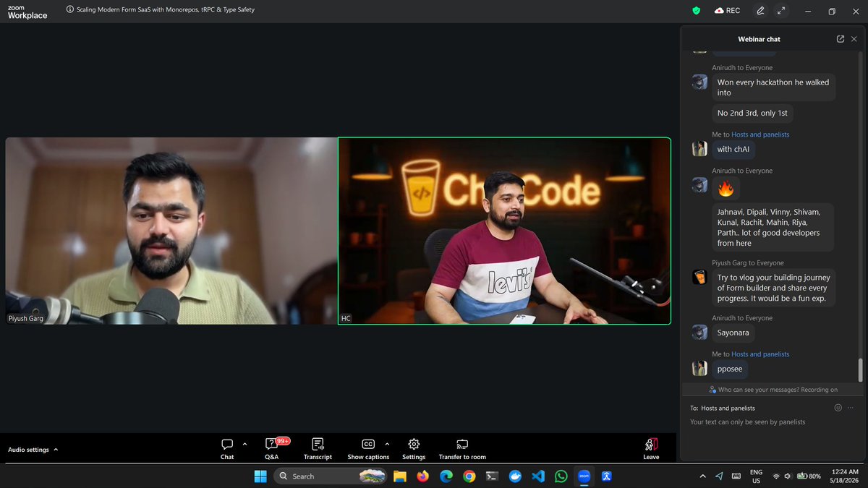This screenshot has width=868, height=488.
Task: Click 'Won every hackathon' message
Action: pyautogui.click(x=773, y=87)
